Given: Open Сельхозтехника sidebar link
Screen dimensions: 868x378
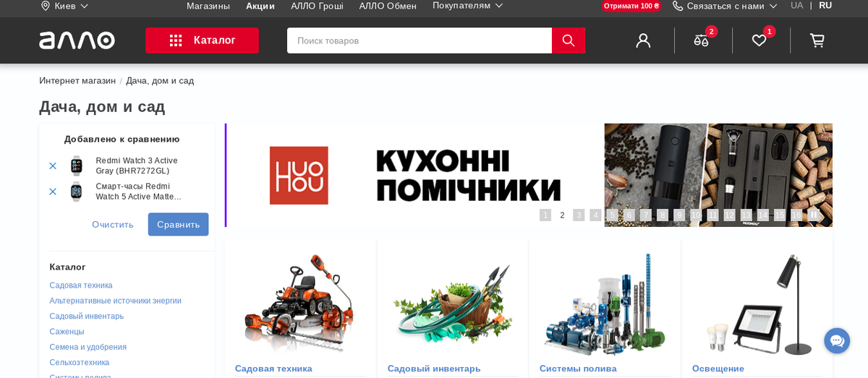Looking at the screenshot, I should click(x=80, y=362).
